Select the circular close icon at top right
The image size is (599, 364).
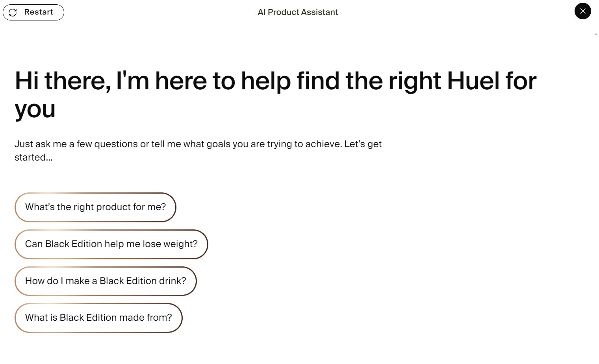583,11
